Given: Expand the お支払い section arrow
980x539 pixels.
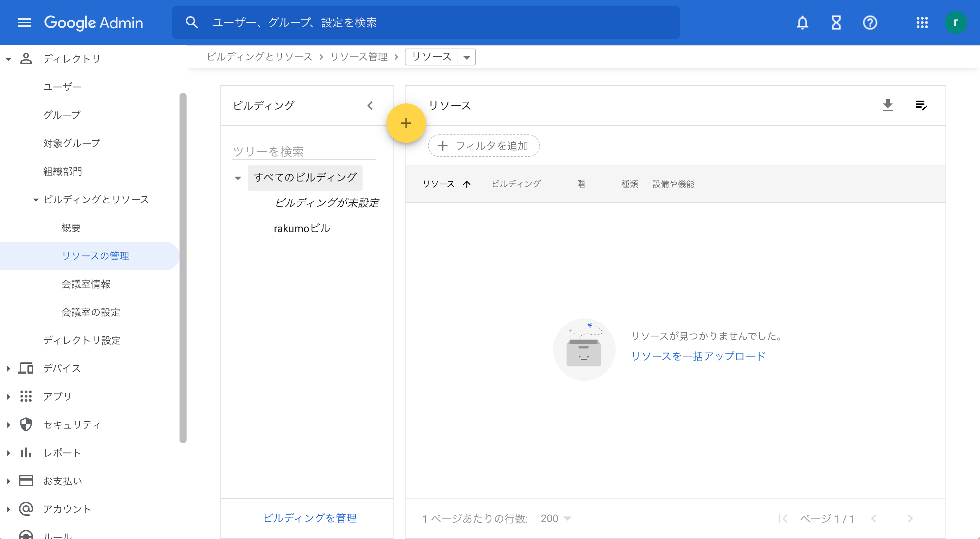Looking at the screenshot, I should pyautogui.click(x=8, y=481).
